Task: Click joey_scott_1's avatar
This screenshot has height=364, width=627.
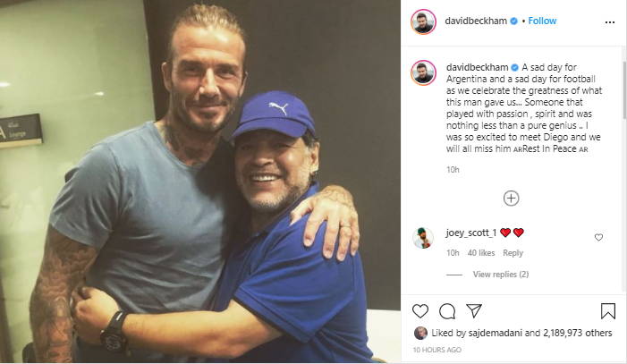Action: click(424, 237)
